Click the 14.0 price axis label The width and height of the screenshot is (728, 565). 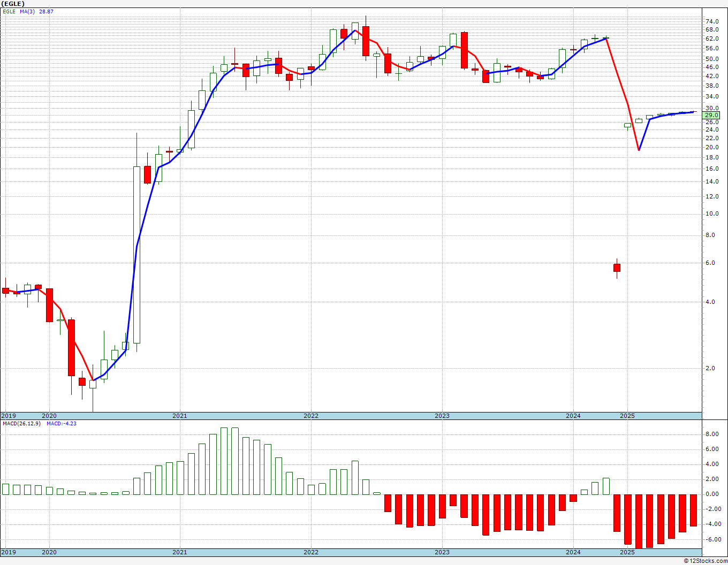pyautogui.click(x=712, y=181)
